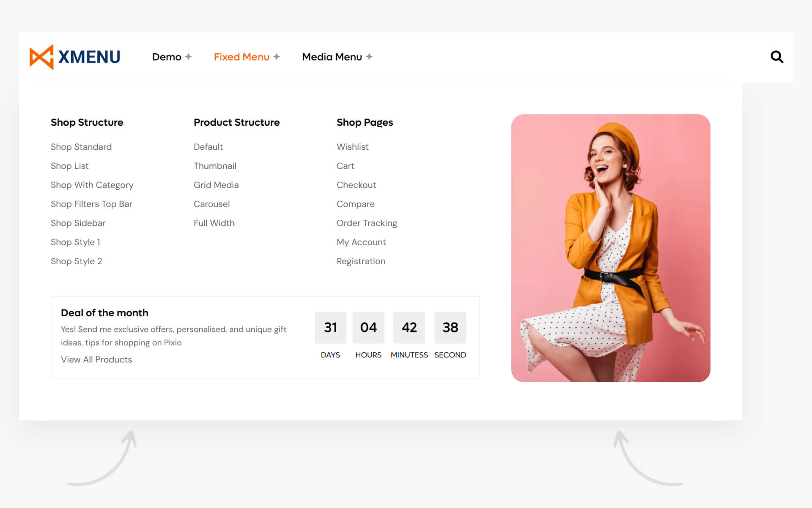Choose the Thumbnail product structure
Image resolution: width=812 pixels, height=508 pixels.
[x=215, y=166]
